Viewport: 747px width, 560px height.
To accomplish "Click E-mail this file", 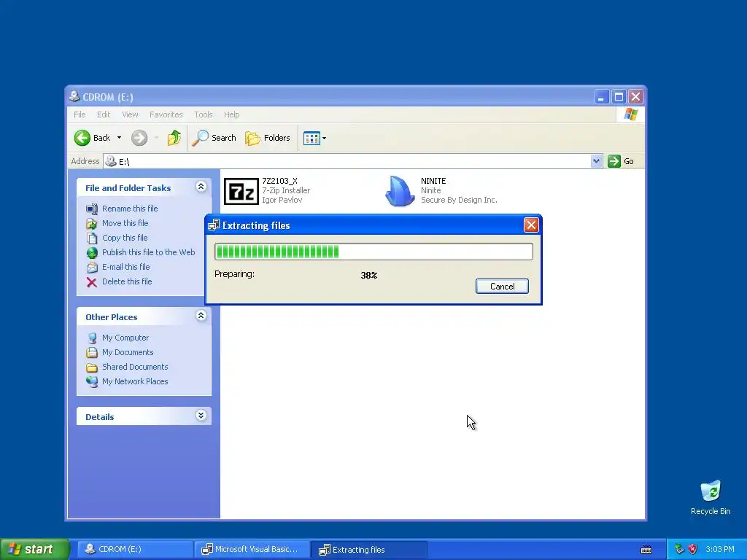I will [x=125, y=267].
